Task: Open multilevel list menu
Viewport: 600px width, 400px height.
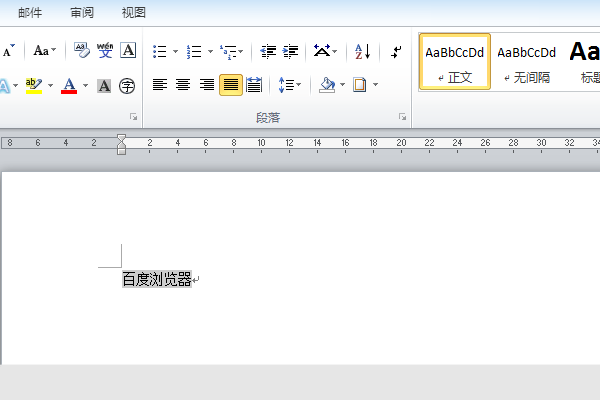Action: (232, 52)
